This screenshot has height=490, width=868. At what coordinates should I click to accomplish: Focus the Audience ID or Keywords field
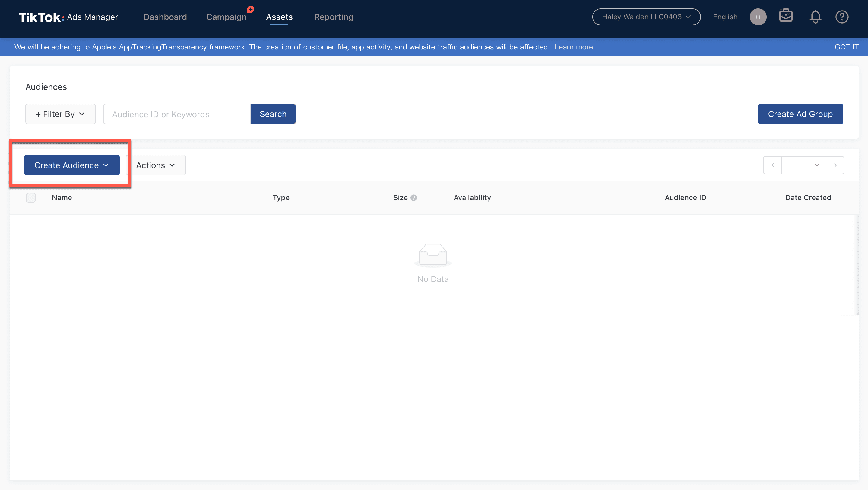[177, 114]
